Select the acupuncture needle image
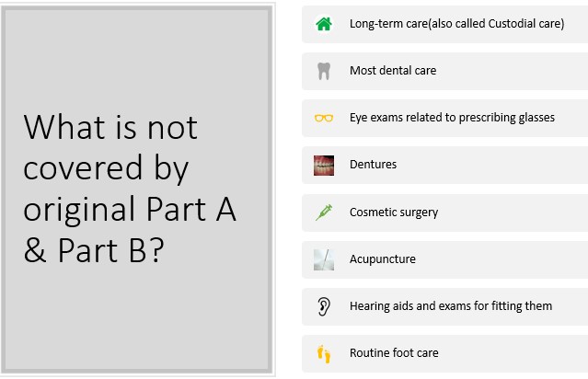Viewport: 588px width, 379px height. [x=324, y=259]
